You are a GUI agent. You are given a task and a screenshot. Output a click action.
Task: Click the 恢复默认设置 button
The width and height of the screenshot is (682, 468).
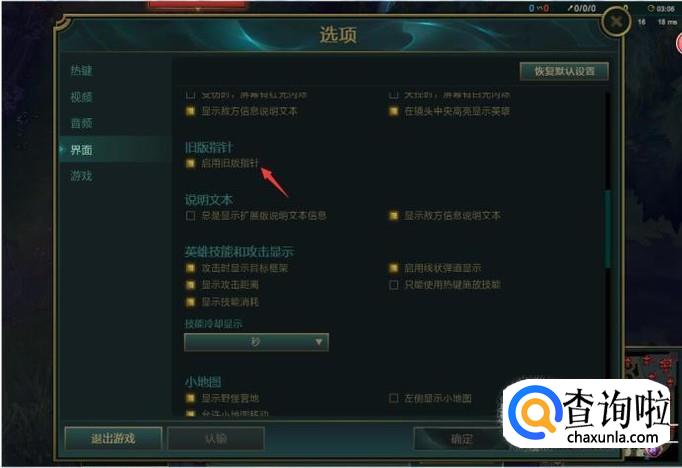pos(565,71)
